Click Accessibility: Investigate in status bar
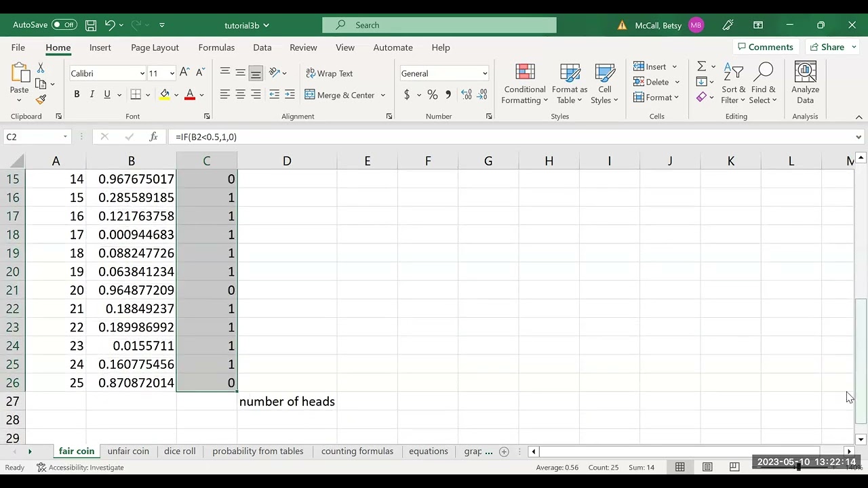The width and height of the screenshot is (868, 488). pyautogui.click(x=80, y=468)
